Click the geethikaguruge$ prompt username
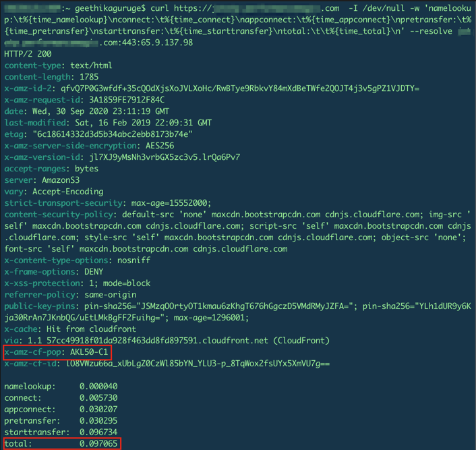This screenshot has height=450, width=476. 110,8
